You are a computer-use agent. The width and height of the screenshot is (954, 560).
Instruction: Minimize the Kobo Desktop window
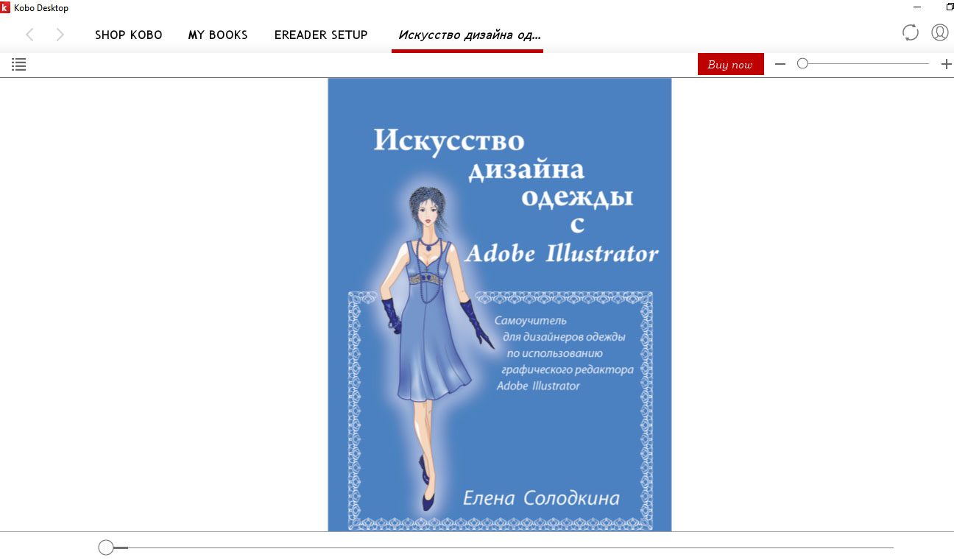916,7
